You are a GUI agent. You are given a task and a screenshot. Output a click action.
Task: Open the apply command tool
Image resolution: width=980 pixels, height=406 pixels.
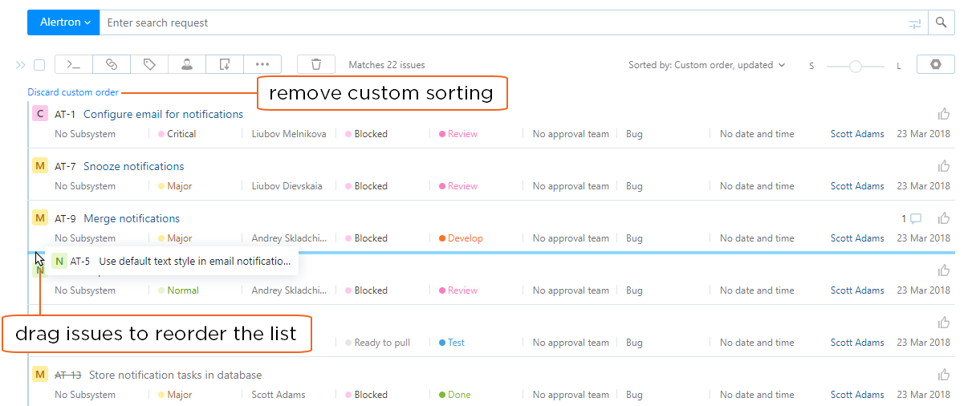click(74, 65)
